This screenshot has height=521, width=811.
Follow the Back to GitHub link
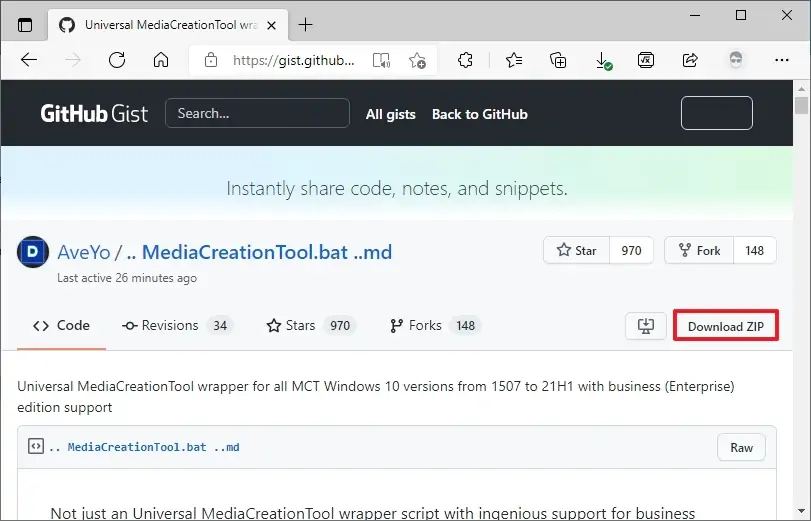(x=479, y=114)
